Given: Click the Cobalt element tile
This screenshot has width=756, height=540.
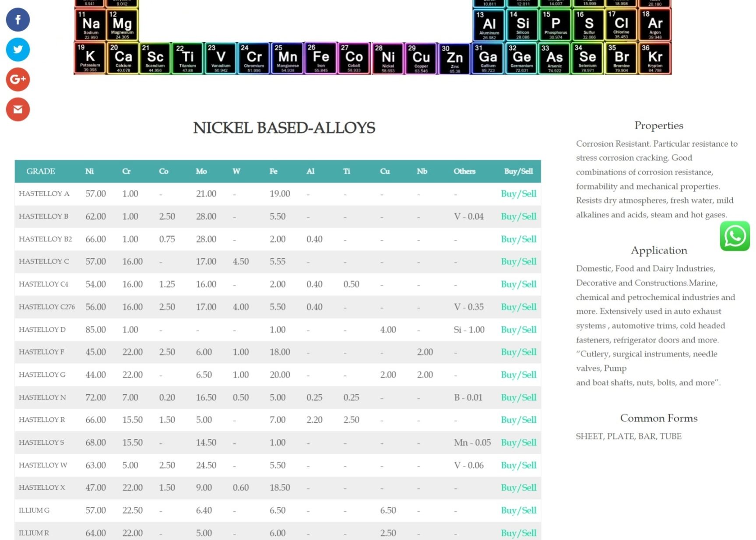Looking at the screenshot, I should [354, 58].
